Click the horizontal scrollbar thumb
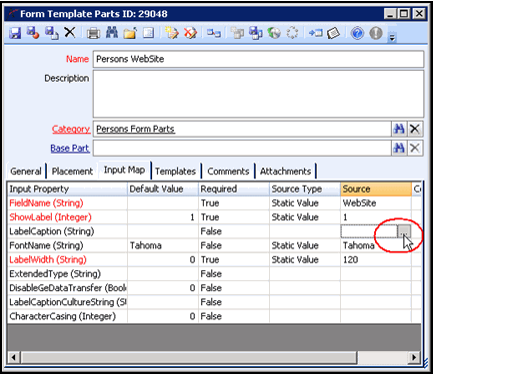 point(189,357)
